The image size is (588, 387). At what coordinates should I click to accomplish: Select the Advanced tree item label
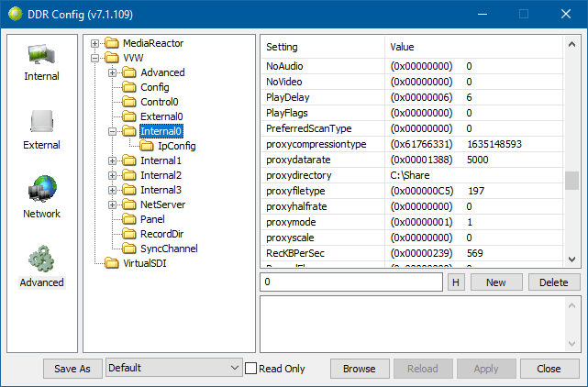coord(162,72)
